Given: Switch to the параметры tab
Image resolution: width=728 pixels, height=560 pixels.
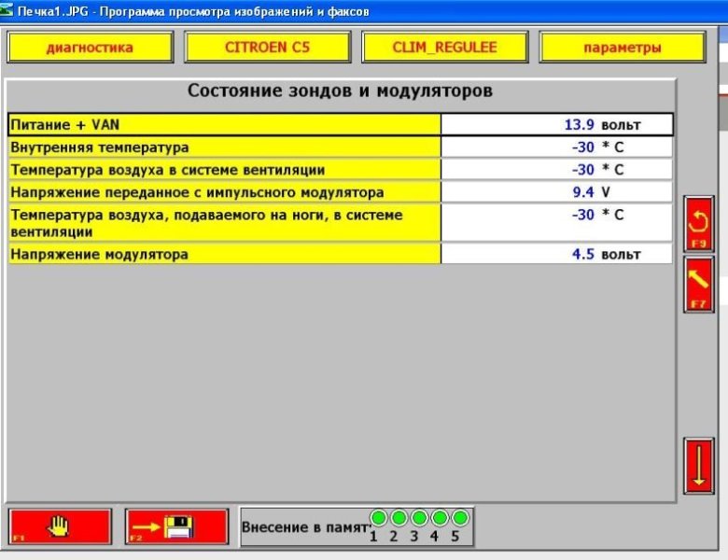Looking at the screenshot, I should (x=623, y=48).
